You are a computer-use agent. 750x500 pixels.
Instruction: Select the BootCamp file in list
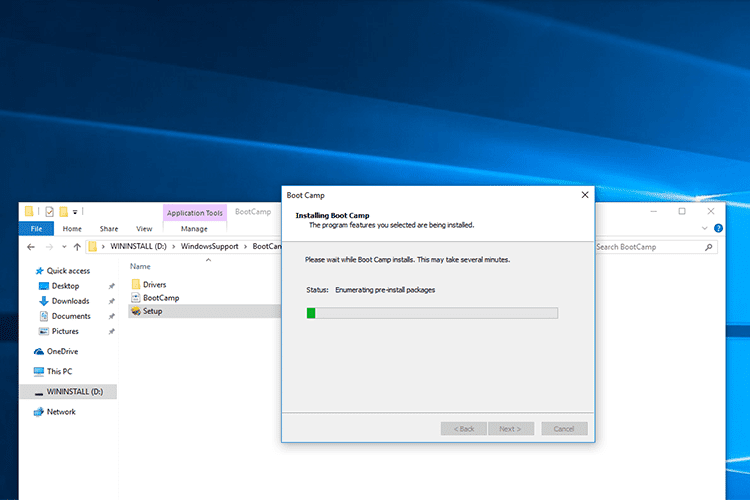(161, 298)
